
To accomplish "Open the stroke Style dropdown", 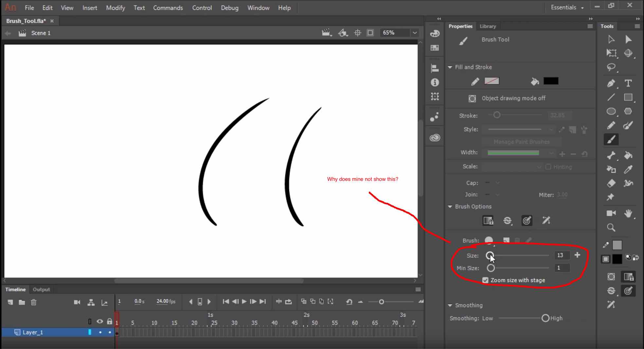I will click(x=551, y=129).
